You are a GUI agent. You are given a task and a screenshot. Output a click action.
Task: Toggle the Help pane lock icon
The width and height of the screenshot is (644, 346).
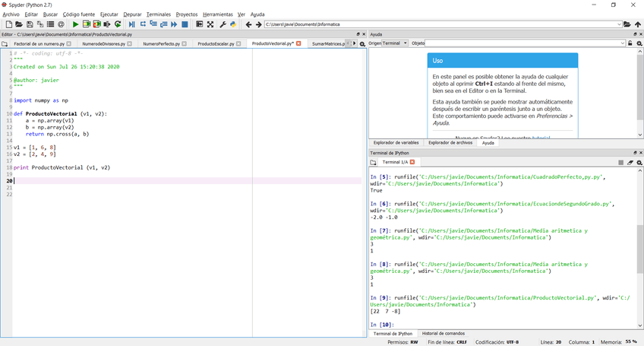coord(630,43)
